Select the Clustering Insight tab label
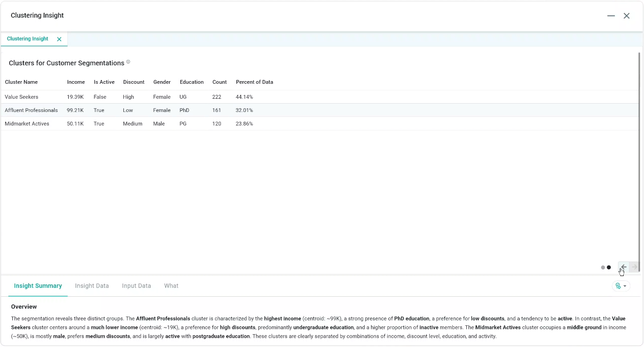Image resolution: width=644 pixels, height=347 pixels. [28, 39]
